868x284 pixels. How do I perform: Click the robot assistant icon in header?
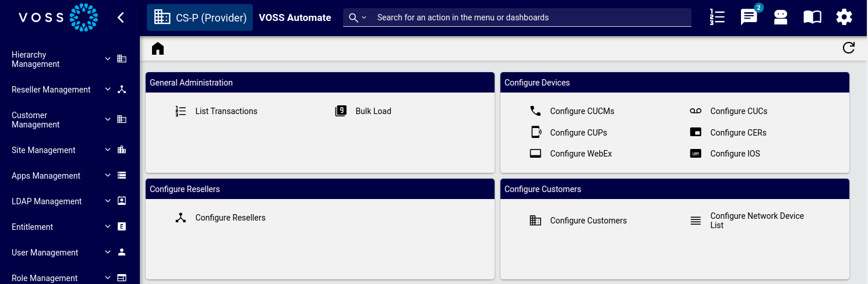781,17
